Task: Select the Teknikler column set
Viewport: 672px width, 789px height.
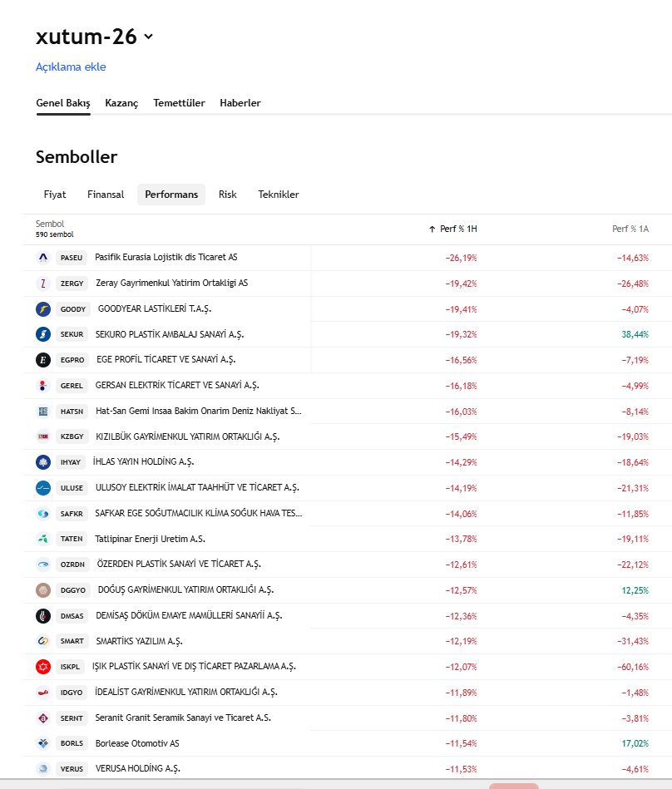Action: pyautogui.click(x=279, y=195)
